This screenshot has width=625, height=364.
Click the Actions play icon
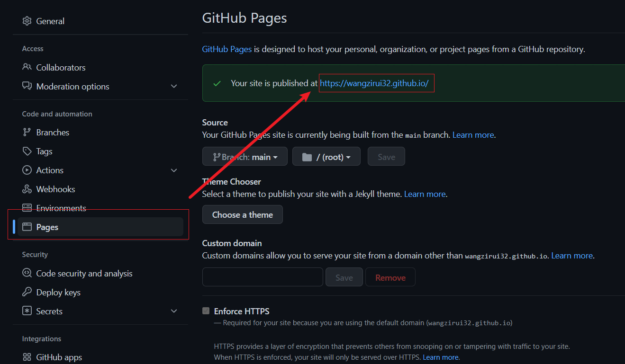(27, 170)
